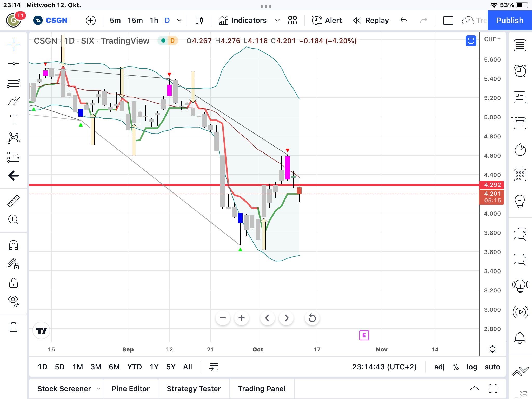The width and height of the screenshot is (532, 399).
Task: Switch to Strategy Tester tab
Action: [194, 389]
